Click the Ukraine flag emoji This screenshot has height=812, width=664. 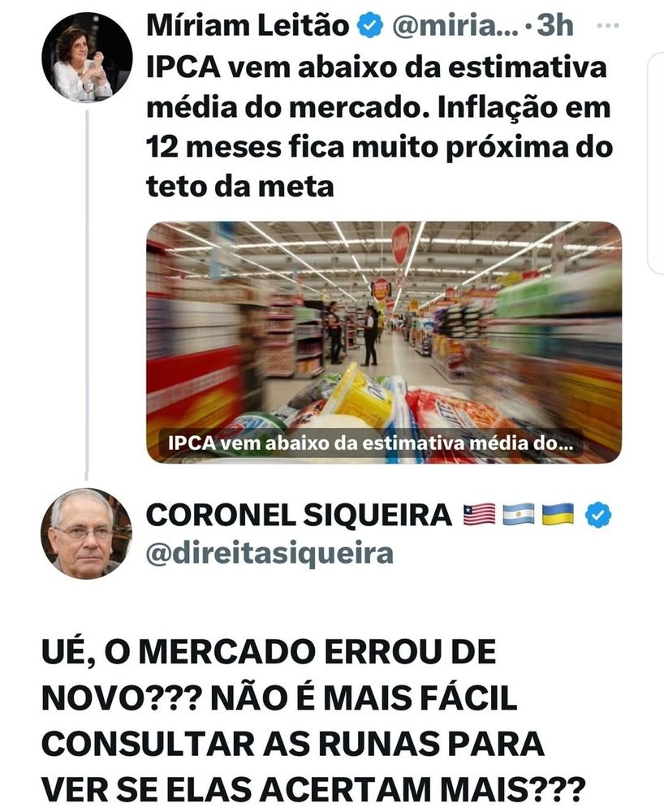point(558,516)
